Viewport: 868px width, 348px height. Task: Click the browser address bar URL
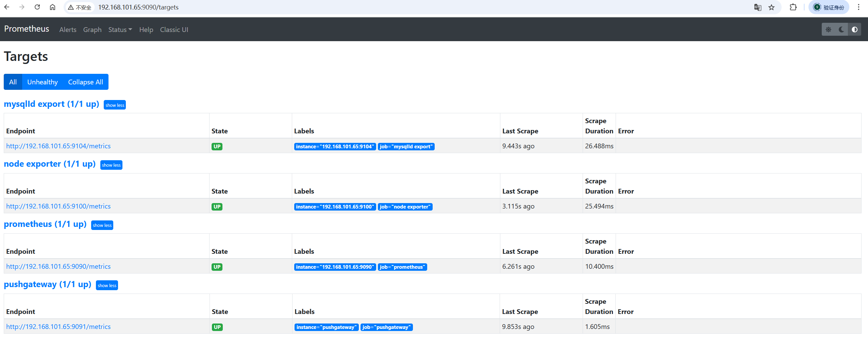pyautogui.click(x=138, y=7)
